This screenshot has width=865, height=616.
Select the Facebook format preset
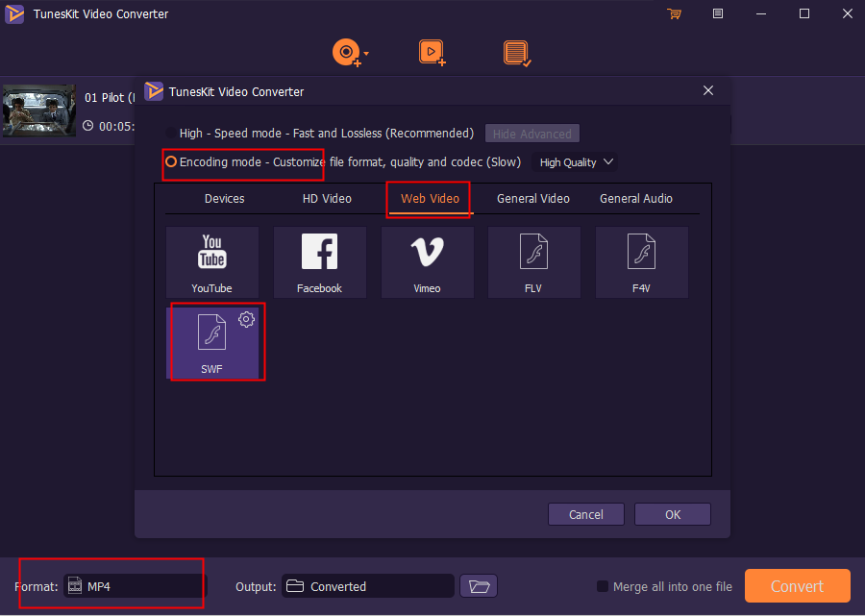[x=320, y=262]
